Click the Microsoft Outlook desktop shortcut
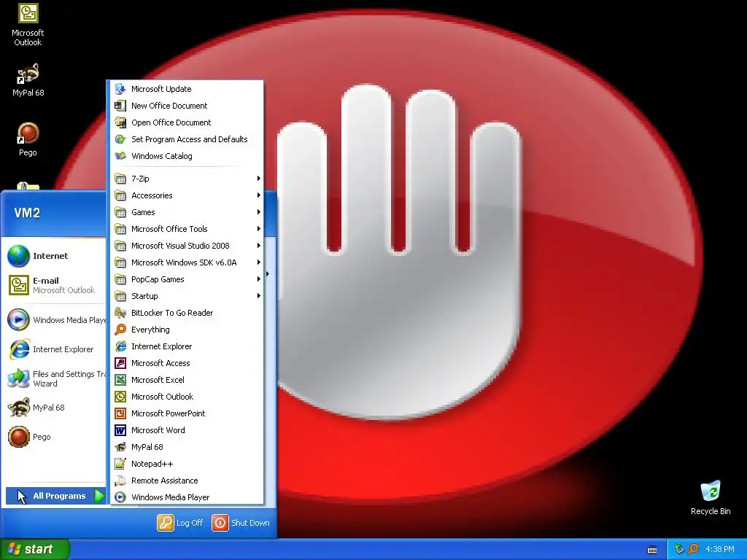 (x=28, y=25)
